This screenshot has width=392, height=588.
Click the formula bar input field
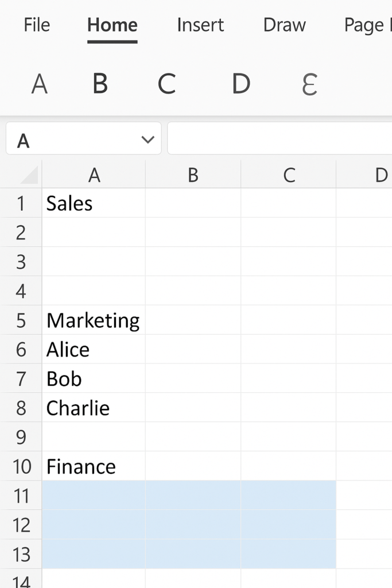[x=279, y=138]
